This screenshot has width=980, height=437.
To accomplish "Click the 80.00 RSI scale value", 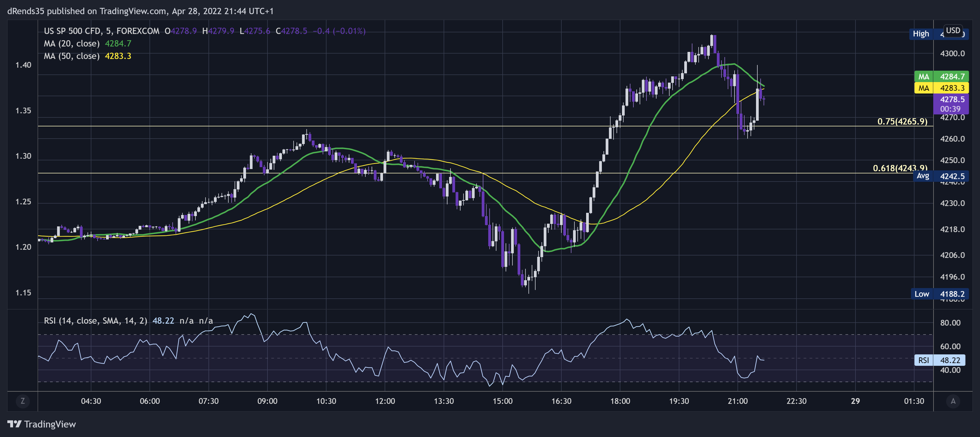I will (950, 323).
